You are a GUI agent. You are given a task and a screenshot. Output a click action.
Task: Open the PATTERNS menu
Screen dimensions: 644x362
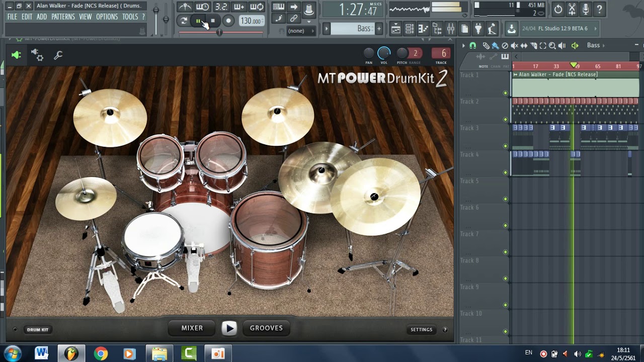coord(63,17)
